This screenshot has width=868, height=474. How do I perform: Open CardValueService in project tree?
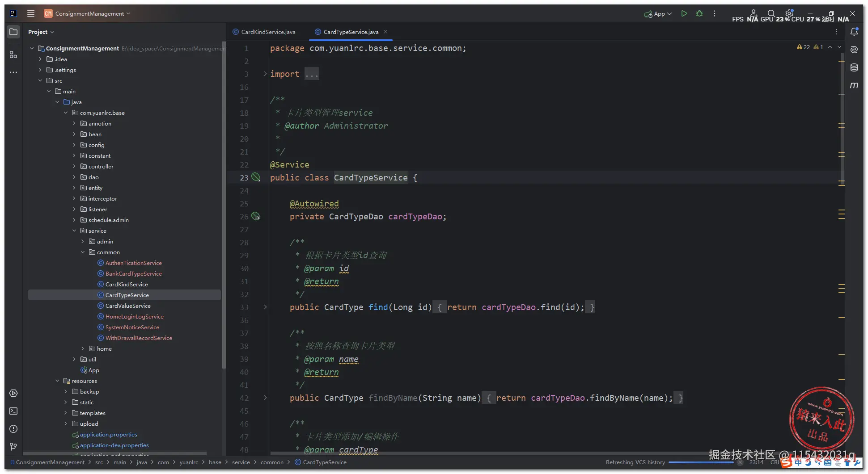click(128, 306)
